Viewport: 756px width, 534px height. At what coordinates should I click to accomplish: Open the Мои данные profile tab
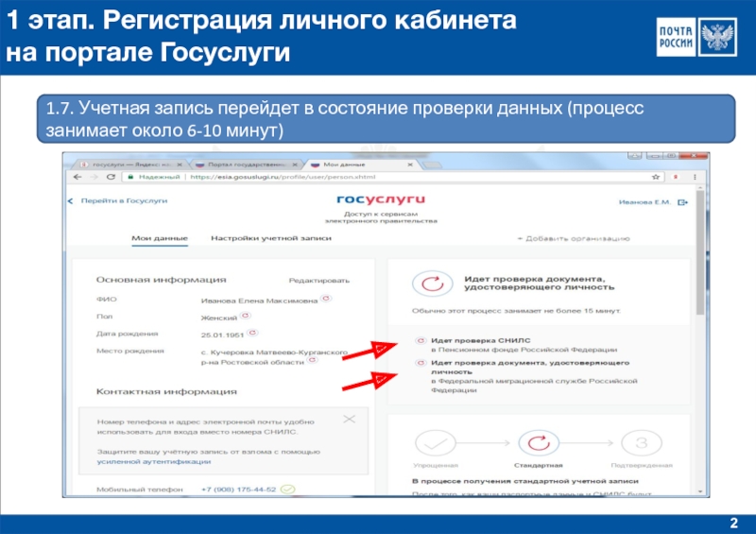tap(160, 238)
